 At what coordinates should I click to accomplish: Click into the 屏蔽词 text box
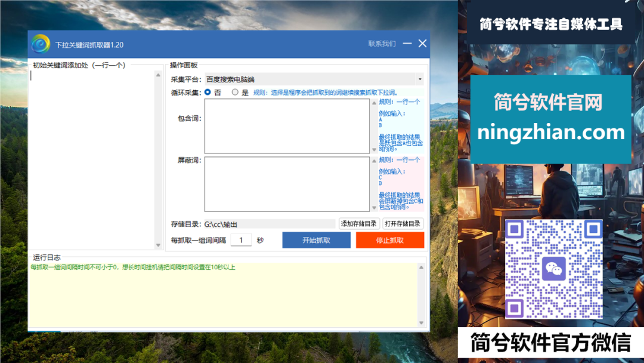[287, 184]
